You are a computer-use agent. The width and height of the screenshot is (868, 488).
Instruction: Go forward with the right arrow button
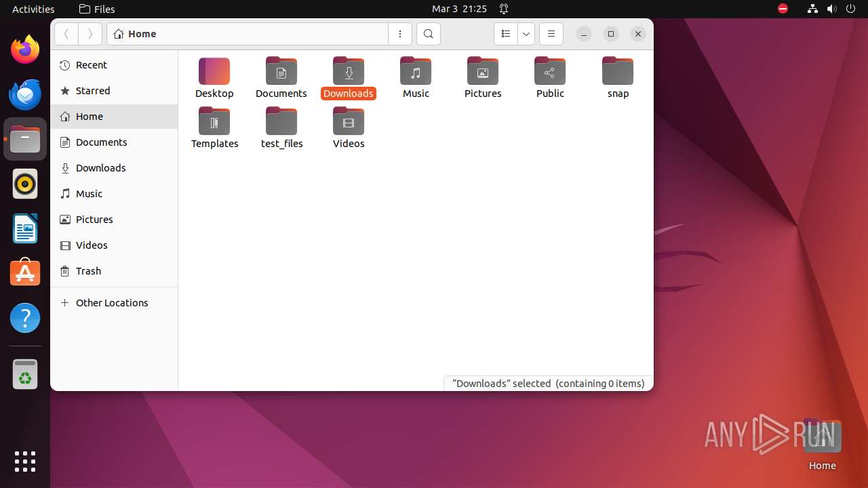tap(90, 34)
